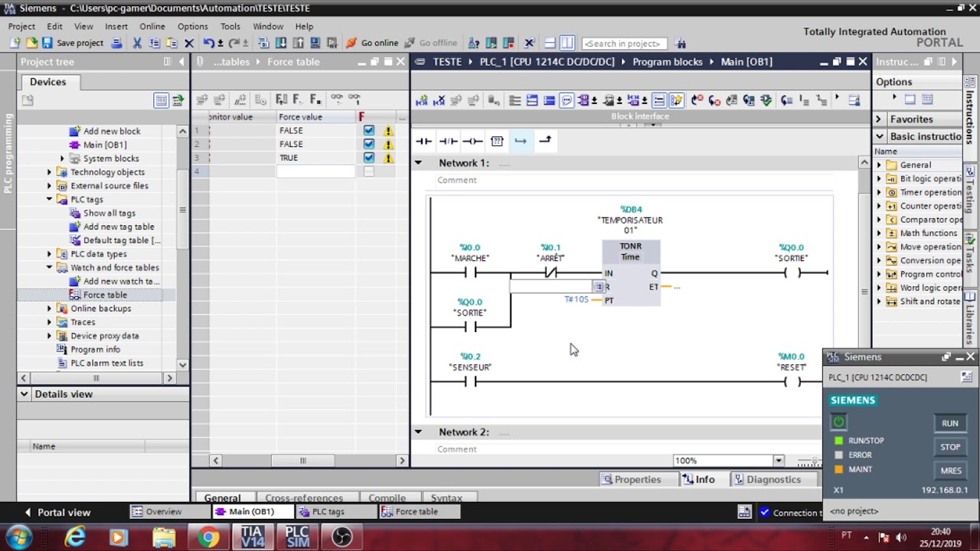Collapse Watch and force tables node
The image size is (980, 551).
pyautogui.click(x=50, y=268)
